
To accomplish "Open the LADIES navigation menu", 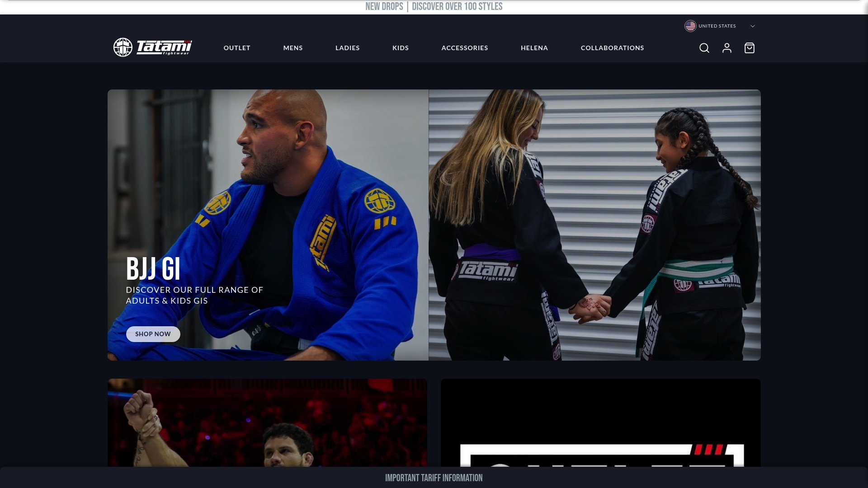I will click(x=347, y=48).
